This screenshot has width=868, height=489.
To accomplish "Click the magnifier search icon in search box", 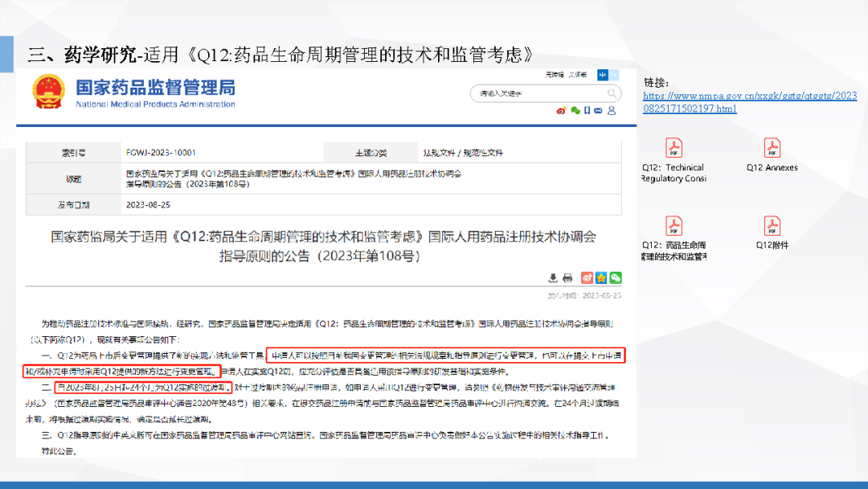I will 612,93.
